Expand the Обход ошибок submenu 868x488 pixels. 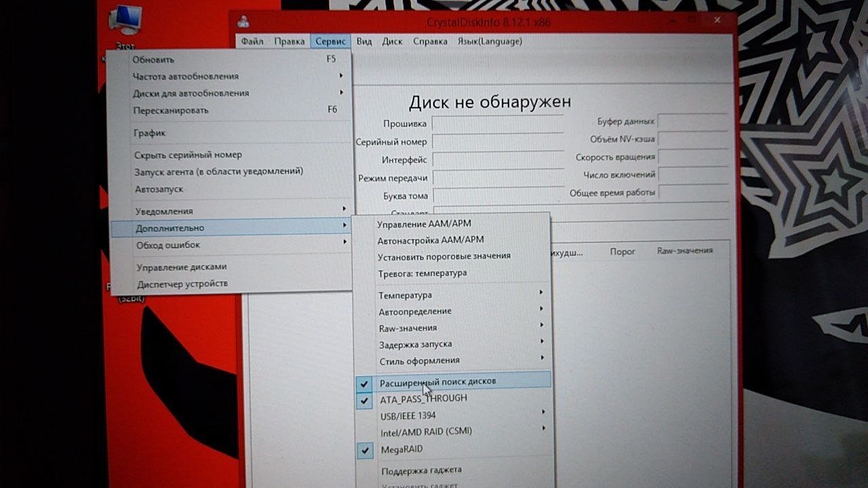[x=231, y=245]
